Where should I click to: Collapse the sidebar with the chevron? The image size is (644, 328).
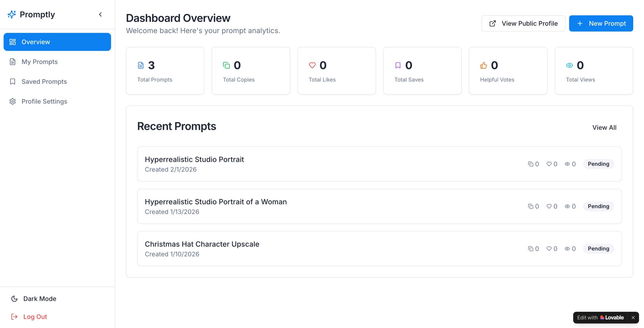point(100,14)
